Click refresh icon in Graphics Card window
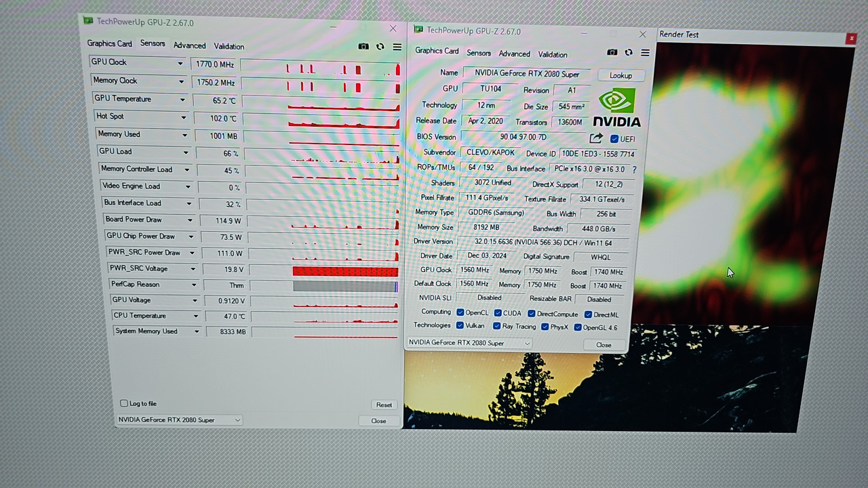868x488 pixels. click(x=629, y=53)
